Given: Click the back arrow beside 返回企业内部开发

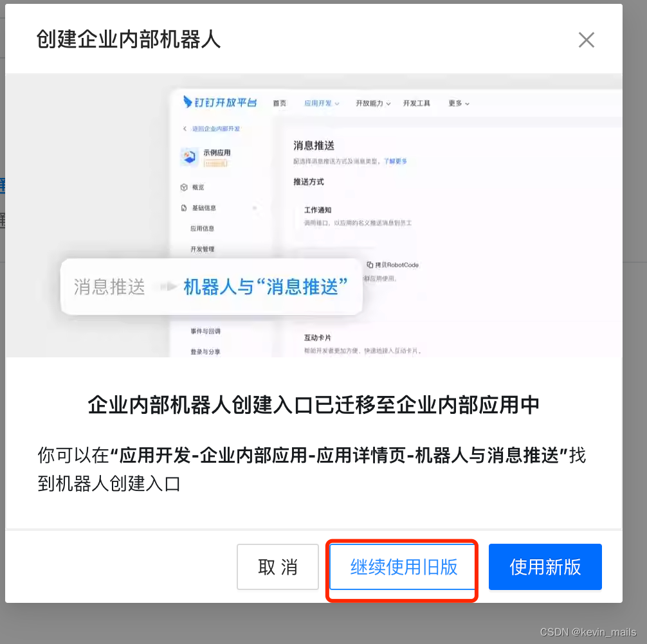Looking at the screenshot, I should pos(185,129).
